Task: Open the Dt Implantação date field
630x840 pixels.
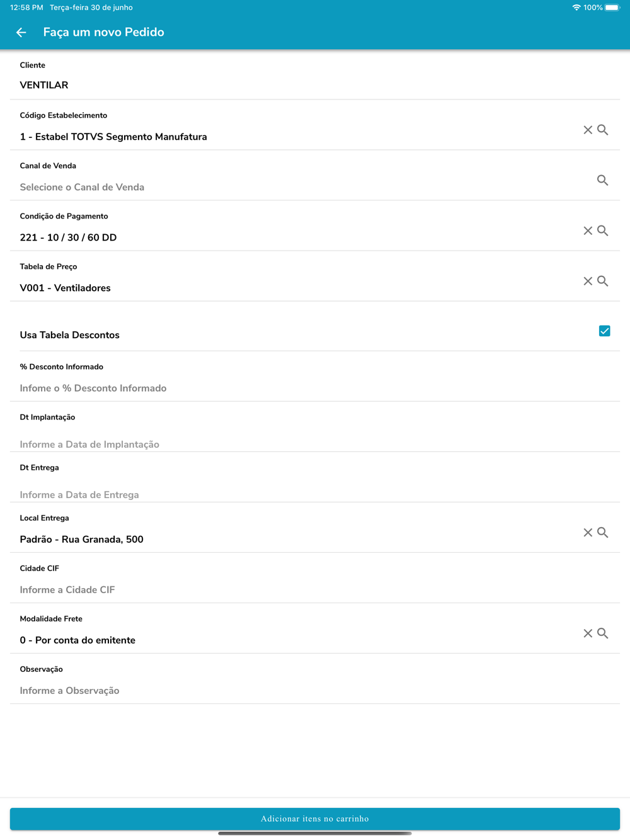Action: [252, 444]
